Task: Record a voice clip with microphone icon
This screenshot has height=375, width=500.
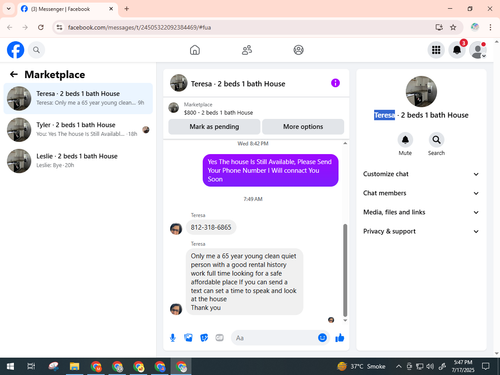Action: [173, 338]
